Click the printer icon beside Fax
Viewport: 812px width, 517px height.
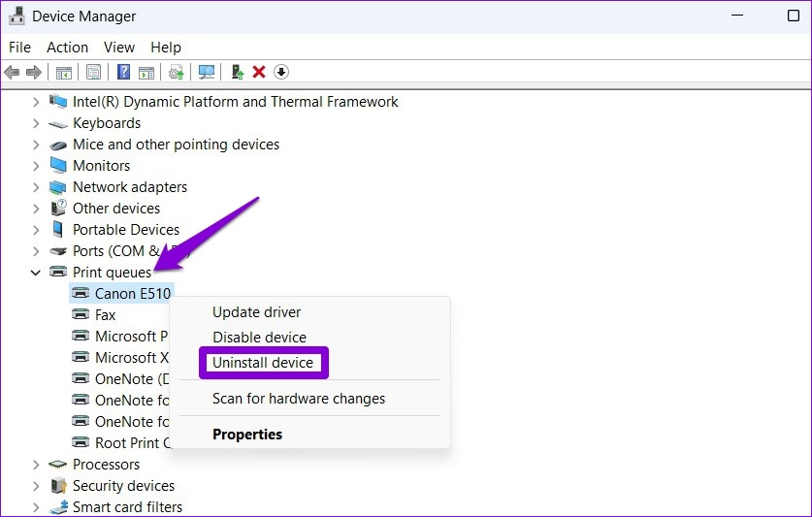pos(81,314)
